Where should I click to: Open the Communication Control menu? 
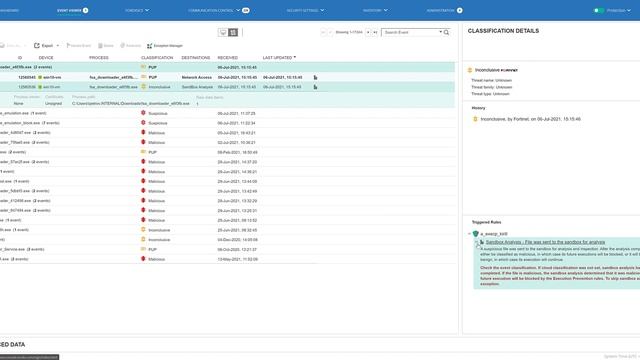click(x=214, y=10)
